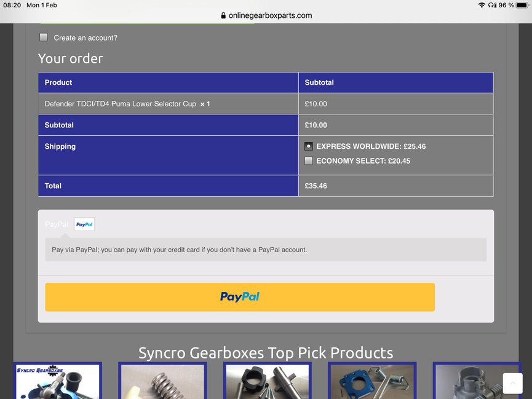Open the blue plate with springs thumbnail
The width and height of the screenshot is (532, 399).
(x=372, y=381)
